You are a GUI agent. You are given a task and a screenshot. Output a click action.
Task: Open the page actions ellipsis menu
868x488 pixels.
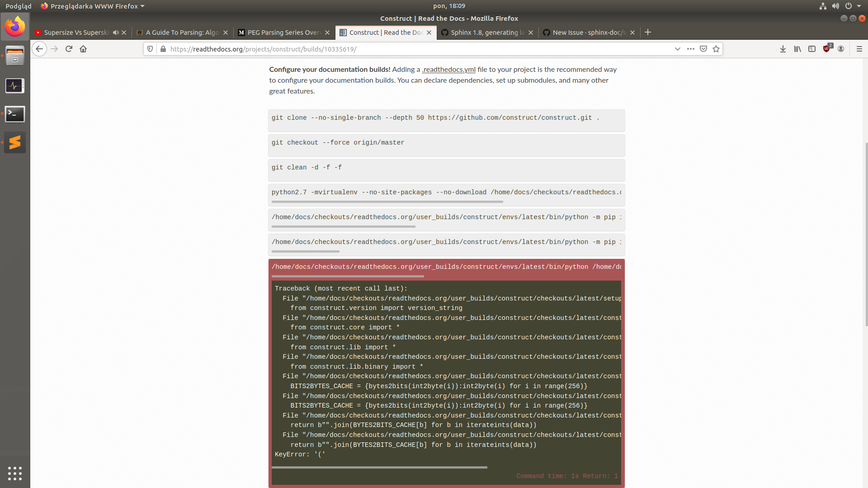[690, 48]
